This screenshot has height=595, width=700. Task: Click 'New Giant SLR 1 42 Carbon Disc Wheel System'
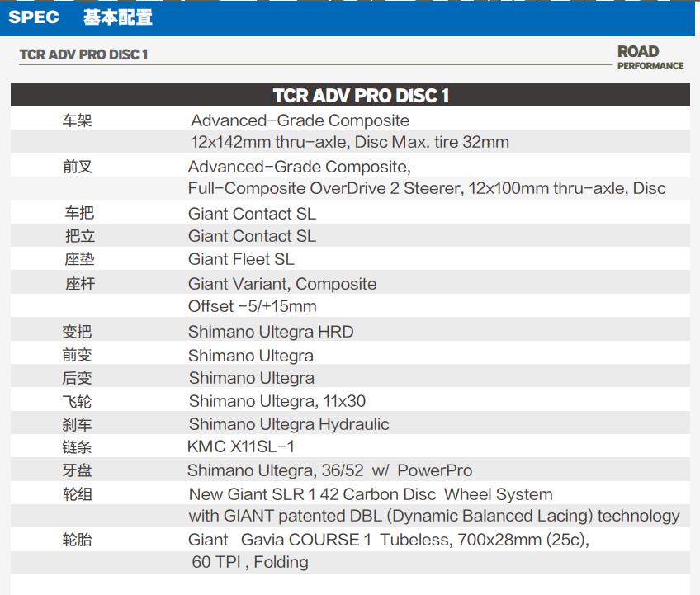(x=371, y=494)
